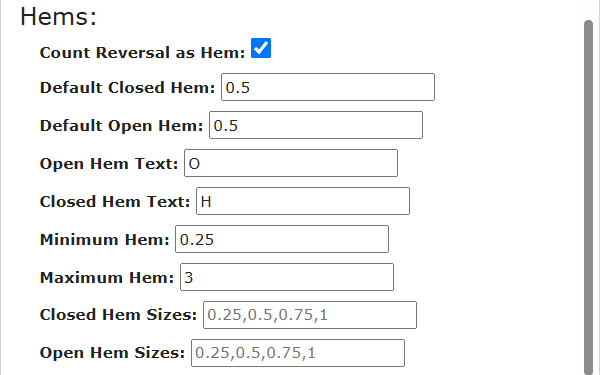Screen dimensions: 600x375
Task: Click the "Maximum Hem:" label
Action: (107, 277)
